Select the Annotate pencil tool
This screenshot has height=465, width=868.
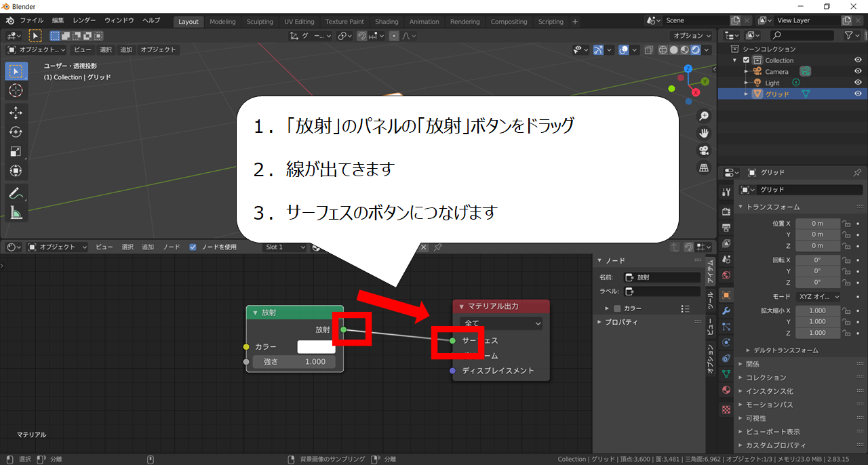[16, 193]
